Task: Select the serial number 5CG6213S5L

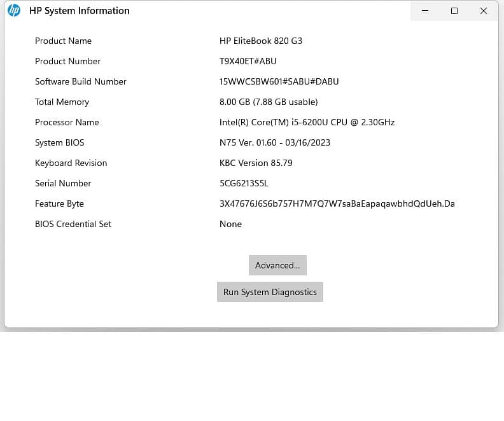Action: coord(244,183)
